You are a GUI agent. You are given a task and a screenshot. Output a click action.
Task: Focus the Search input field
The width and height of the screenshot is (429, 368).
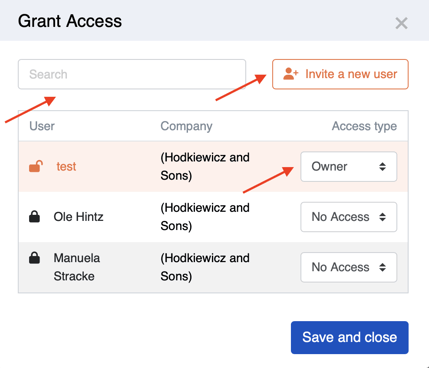[x=132, y=74]
